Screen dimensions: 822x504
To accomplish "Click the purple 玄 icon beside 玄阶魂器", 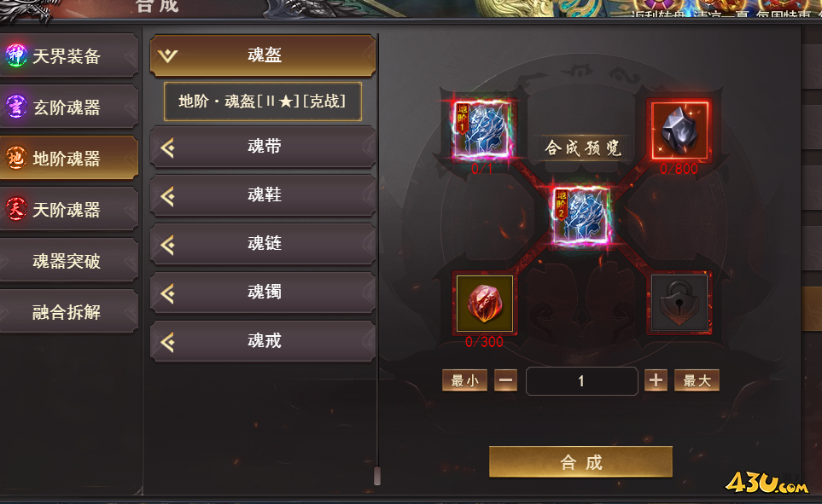I will tap(15, 107).
